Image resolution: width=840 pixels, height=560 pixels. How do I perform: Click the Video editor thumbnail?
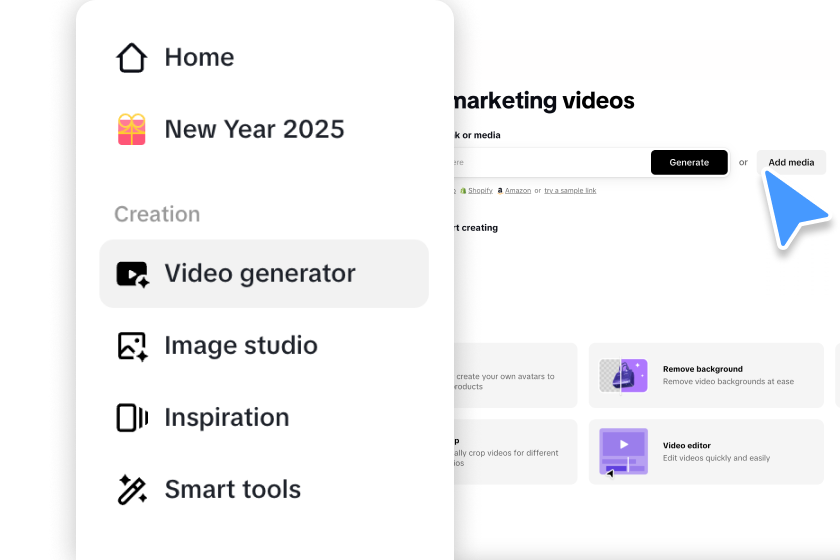(623, 452)
